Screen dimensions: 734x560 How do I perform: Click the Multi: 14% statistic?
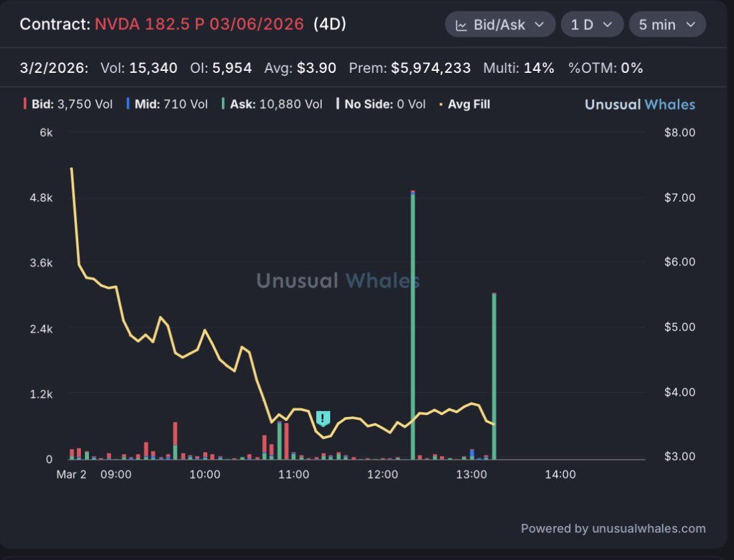(x=519, y=68)
